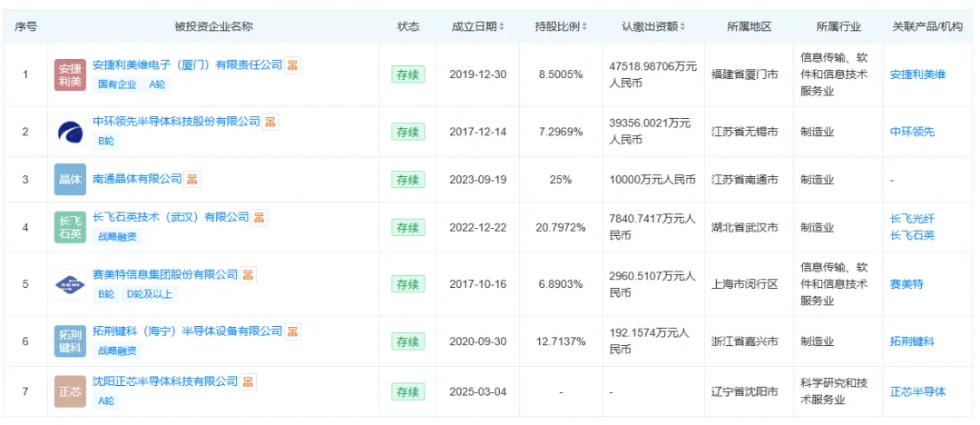Open equity chart icon beside 南通晶体有限公司
Image resolution: width=980 pixels, height=425 pixels.
pos(191,179)
